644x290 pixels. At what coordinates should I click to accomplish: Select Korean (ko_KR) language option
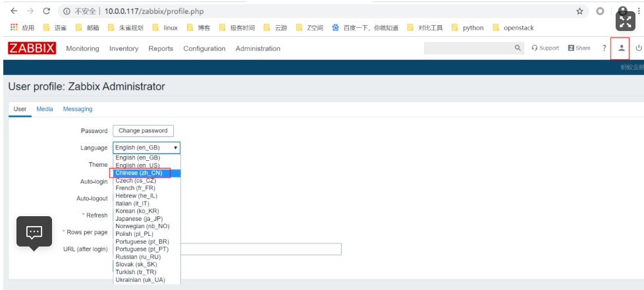tap(147, 211)
